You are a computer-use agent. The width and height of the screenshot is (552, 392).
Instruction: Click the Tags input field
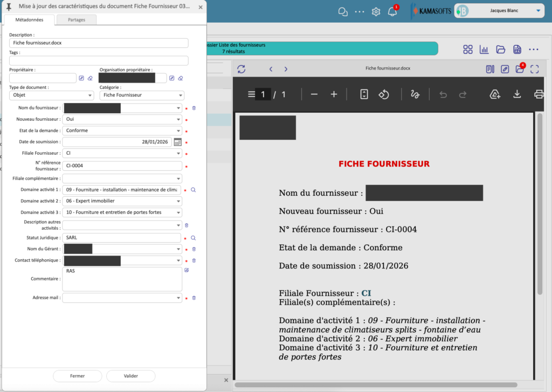pos(99,61)
